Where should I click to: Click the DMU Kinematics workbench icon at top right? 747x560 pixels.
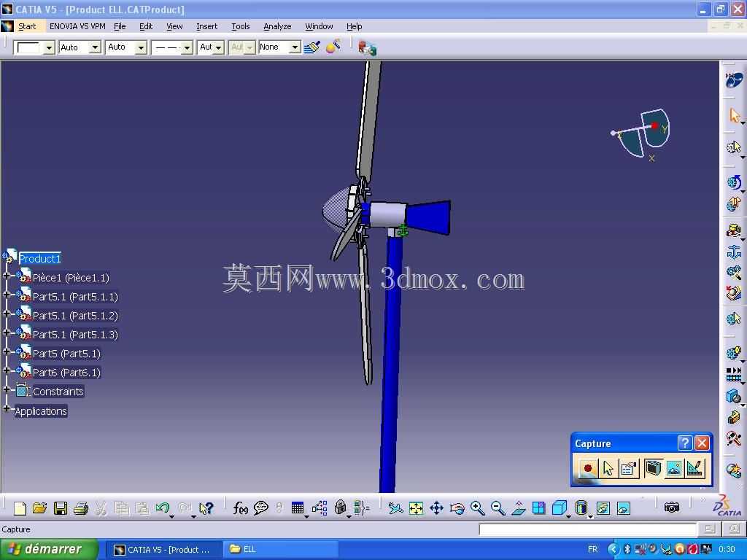(x=734, y=79)
